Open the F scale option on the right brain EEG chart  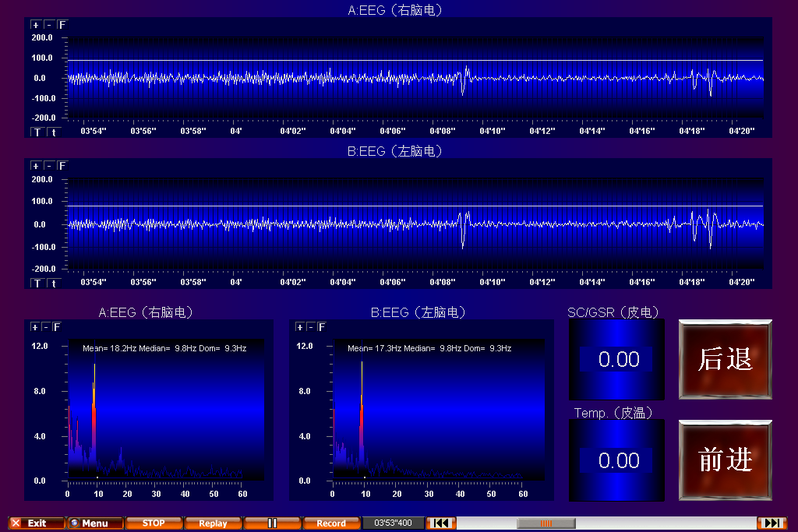click(62, 24)
